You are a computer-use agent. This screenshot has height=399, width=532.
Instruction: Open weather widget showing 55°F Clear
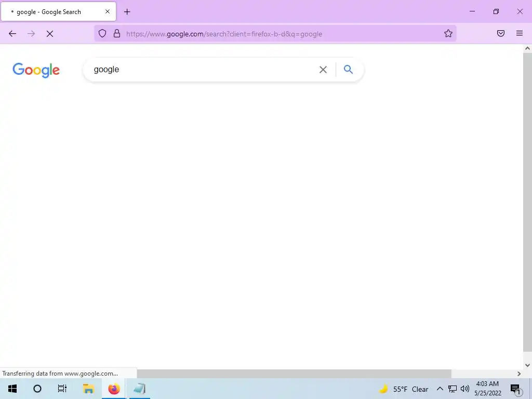404,389
